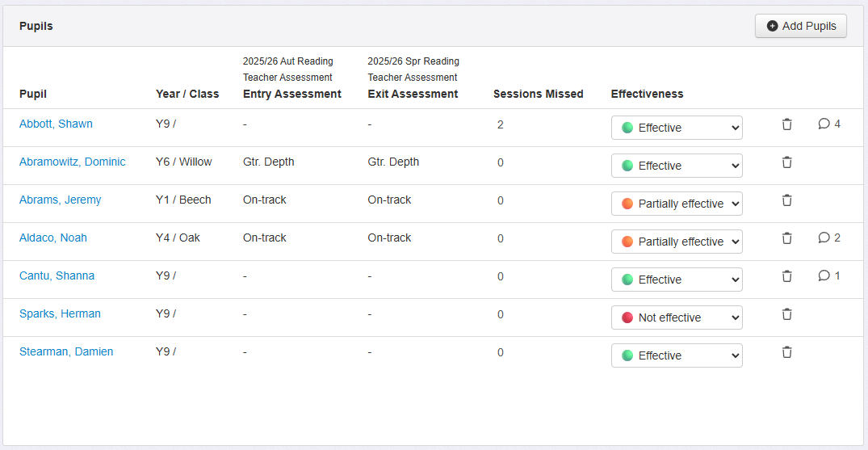Image resolution: width=868 pixels, height=450 pixels.
Task: Open effectiveness dropdown for Abbott, Shawn
Action: pyautogui.click(x=677, y=128)
